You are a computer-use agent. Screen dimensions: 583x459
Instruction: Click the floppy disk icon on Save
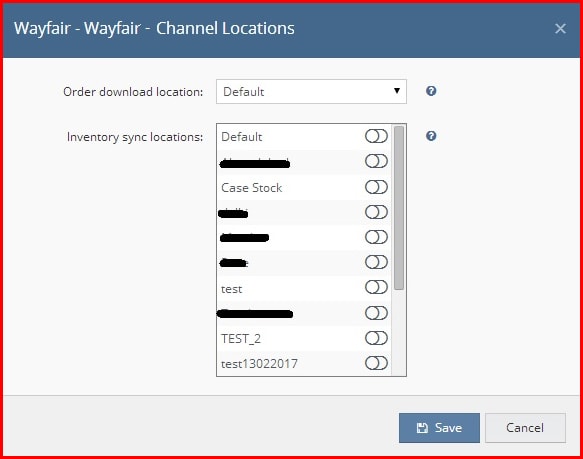(x=422, y=428)
